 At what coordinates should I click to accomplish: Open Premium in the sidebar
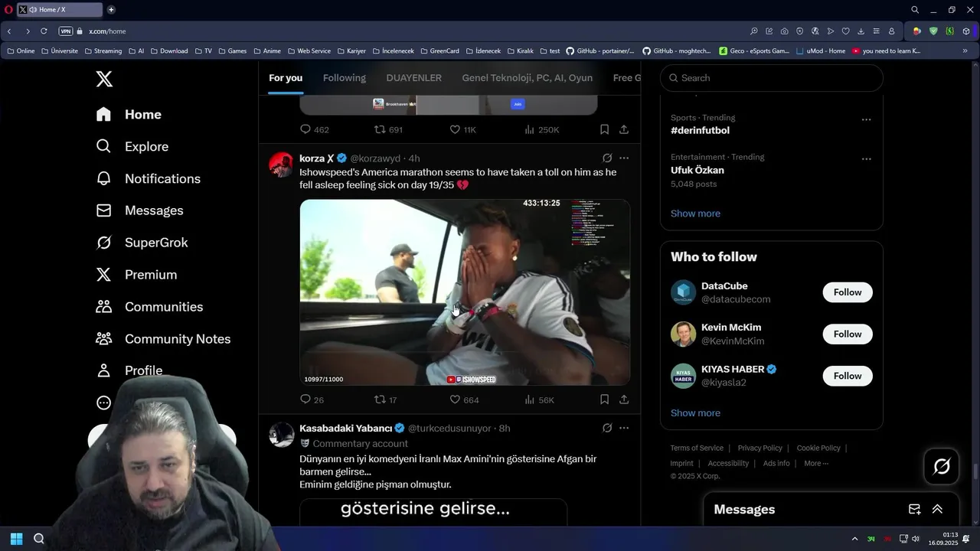pyautogui.click(x=136, y=275)
